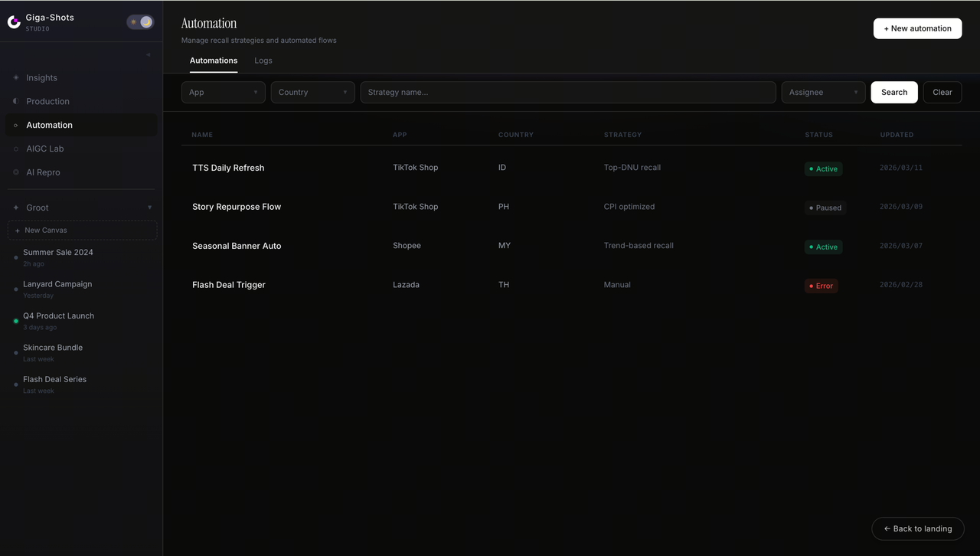Screen dimensions: 980x556
Task: Click the Groot sparkle icon
Action: 16,208
